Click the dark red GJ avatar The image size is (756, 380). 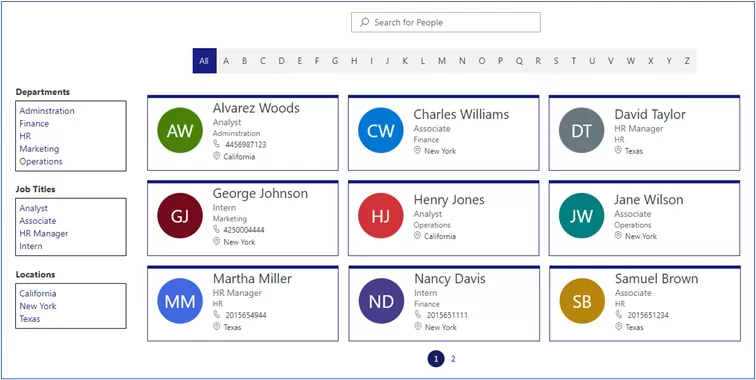point(180,216)
